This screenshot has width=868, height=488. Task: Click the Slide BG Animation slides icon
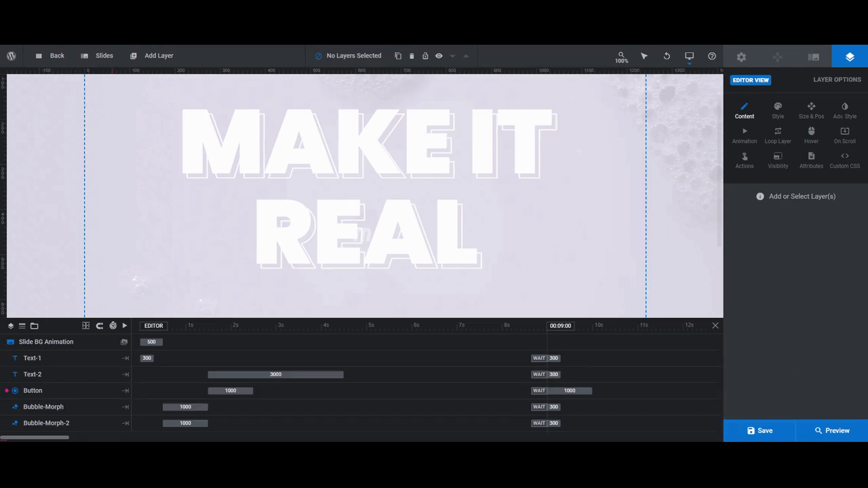124,342
